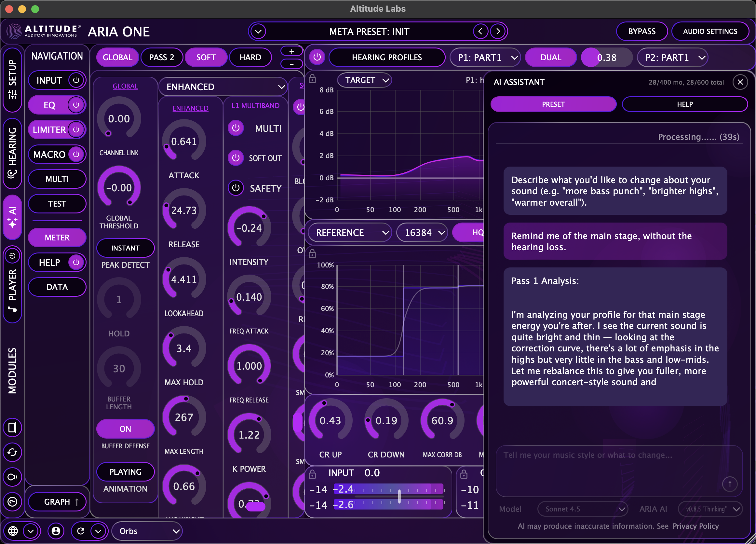The height and width of the screenshot is (544, 756).
Task: Open the Sonnet 4.5 model dropdown
Action: 582,509
